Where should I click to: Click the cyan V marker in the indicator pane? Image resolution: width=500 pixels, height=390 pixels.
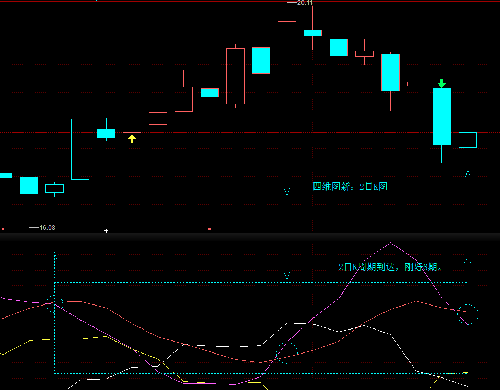point(287,276)
